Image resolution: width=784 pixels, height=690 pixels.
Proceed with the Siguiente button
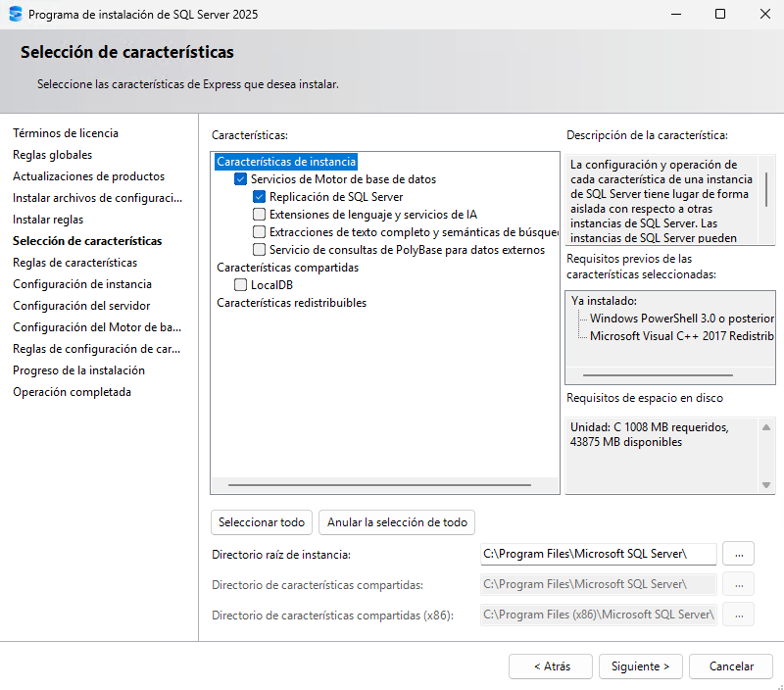click(641, 666)
